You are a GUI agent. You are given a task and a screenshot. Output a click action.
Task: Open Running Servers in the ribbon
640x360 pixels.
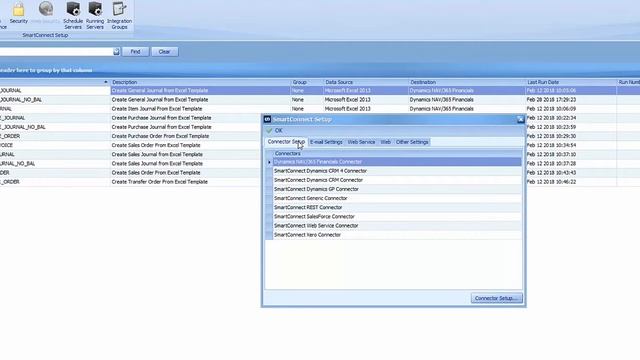pyautogui.click(x=95, y=16)
